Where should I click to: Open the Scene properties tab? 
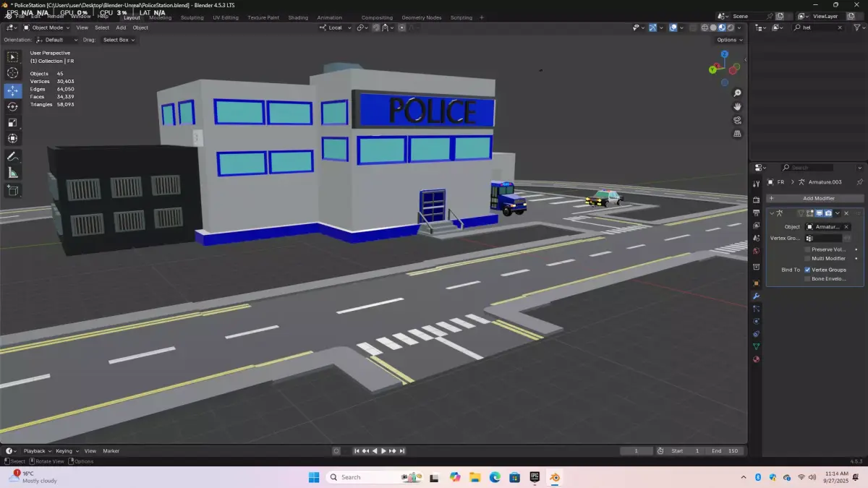click(x=757, y=238)
